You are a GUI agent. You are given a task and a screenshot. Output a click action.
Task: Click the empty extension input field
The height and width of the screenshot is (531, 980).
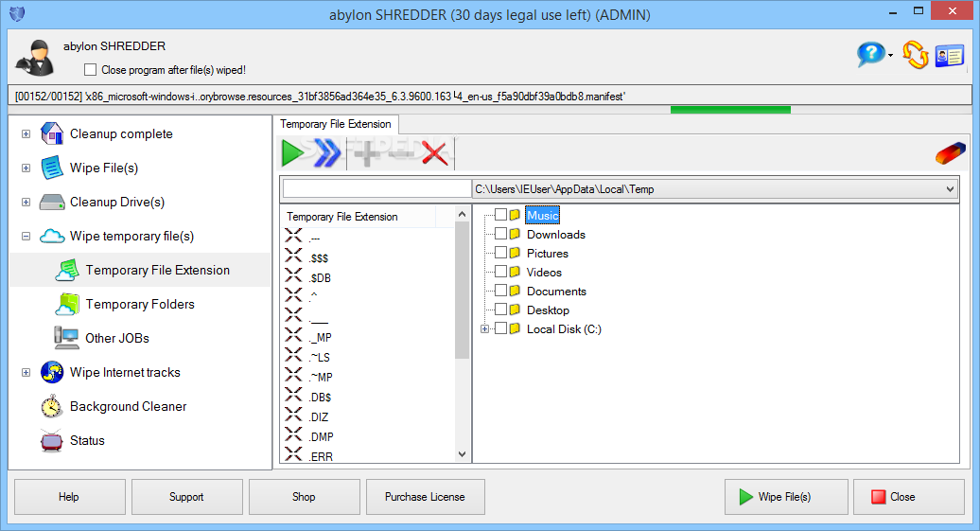tap(376, 189)
